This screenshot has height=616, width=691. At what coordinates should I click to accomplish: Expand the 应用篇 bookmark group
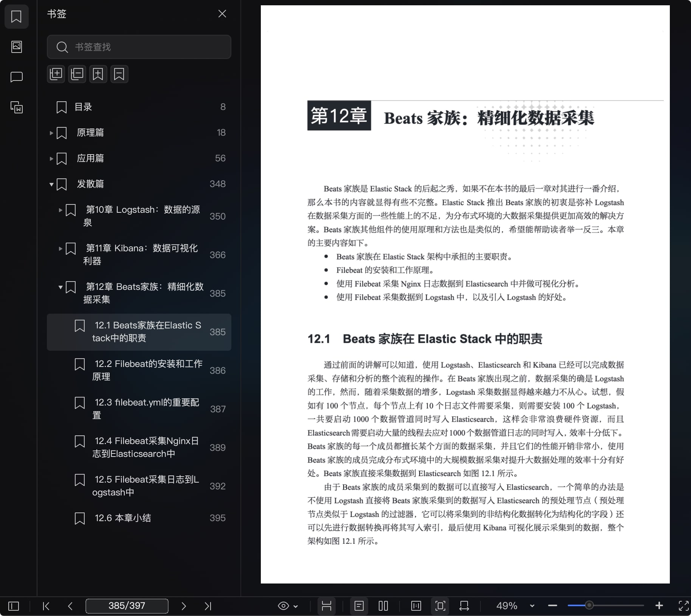(51, 159)
